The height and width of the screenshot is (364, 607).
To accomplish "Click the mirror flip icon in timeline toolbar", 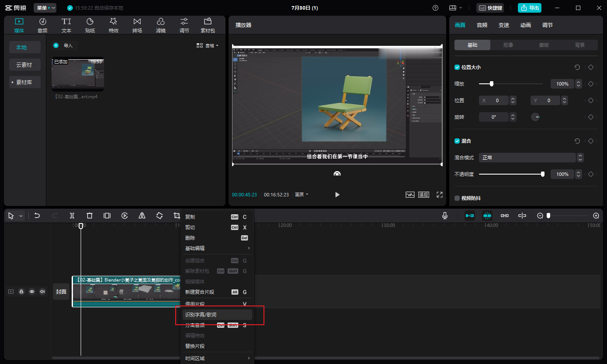I will (x=142, y=216).
